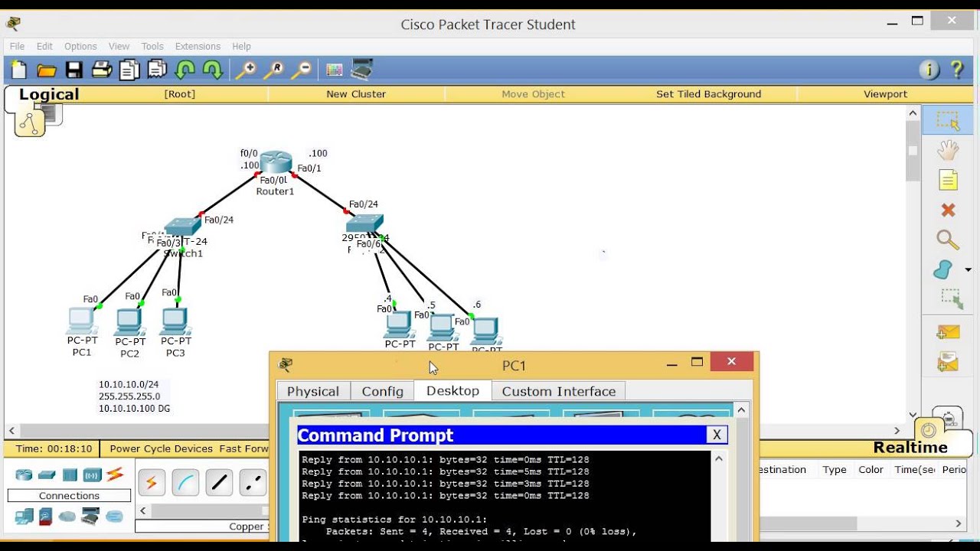Screen dimensions: 980x551
Task: Pick the Draw Polygon shape tool
Action: [944, 269]
